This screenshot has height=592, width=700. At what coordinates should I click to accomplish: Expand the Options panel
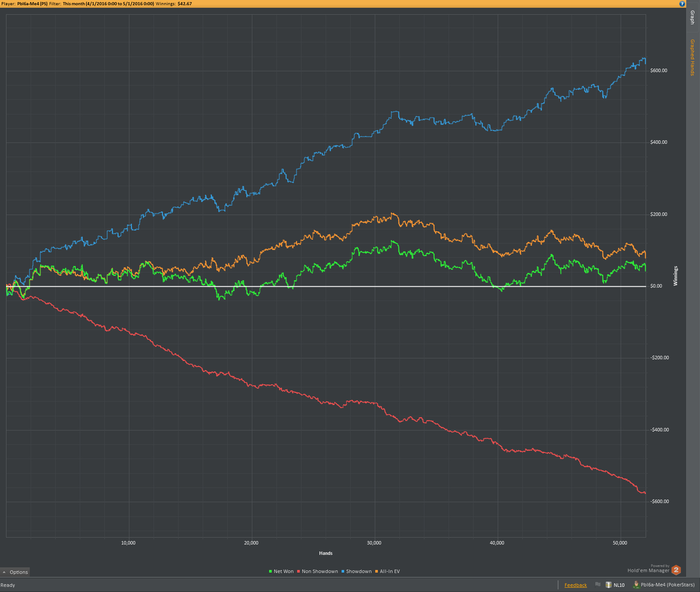[15, 572]
